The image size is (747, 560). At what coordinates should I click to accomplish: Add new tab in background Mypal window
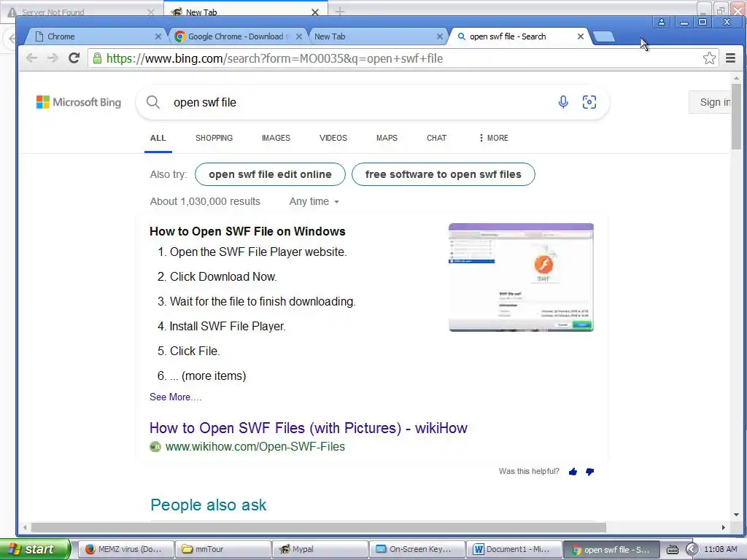(x=340, y=11)
